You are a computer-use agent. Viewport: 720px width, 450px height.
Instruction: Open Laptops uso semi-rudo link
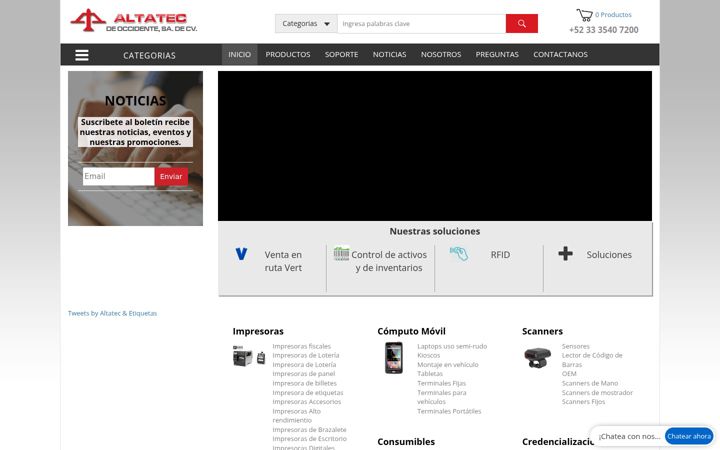coord(452,346)
